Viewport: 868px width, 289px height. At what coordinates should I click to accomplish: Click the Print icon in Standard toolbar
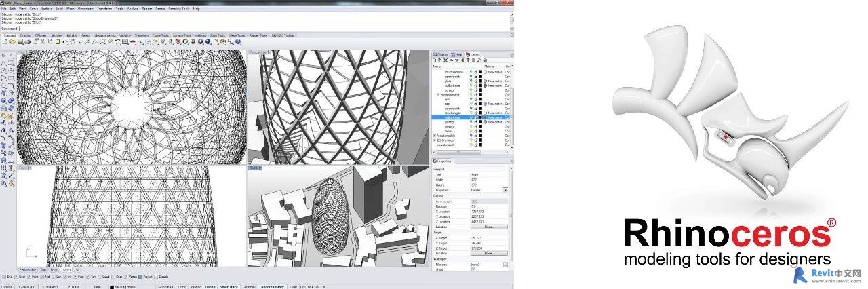click(x=27, y=41)
